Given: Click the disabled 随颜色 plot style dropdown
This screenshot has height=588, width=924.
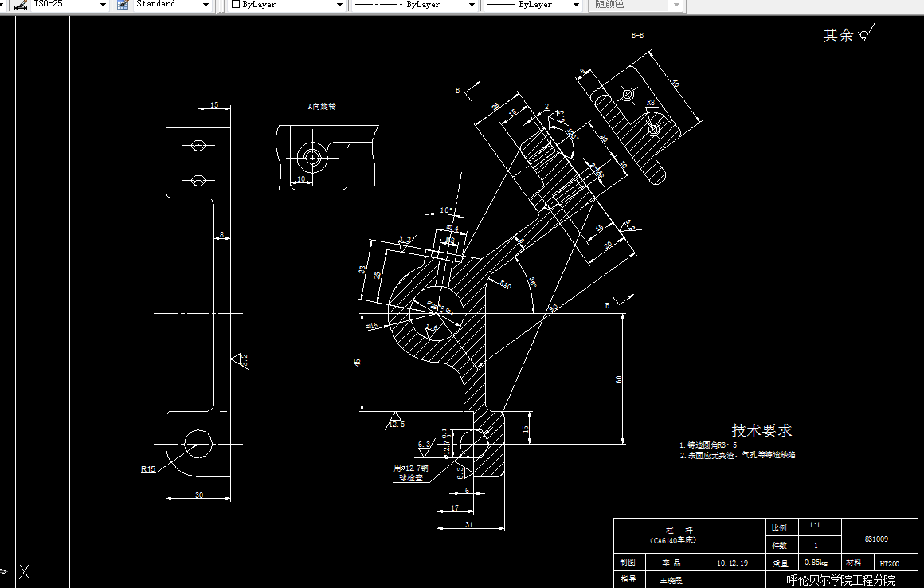Looking at the screenshot, I should pos(636,5).
